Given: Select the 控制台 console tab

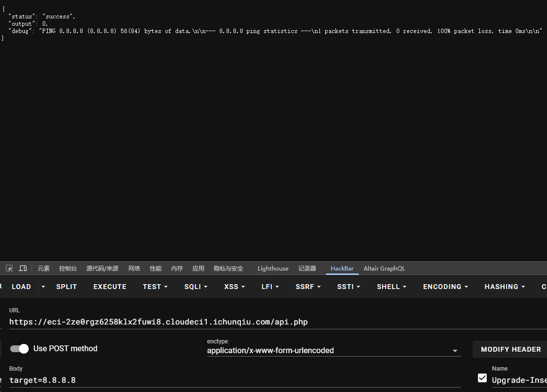Looking at the screenshot, I should tap(68, 268).
